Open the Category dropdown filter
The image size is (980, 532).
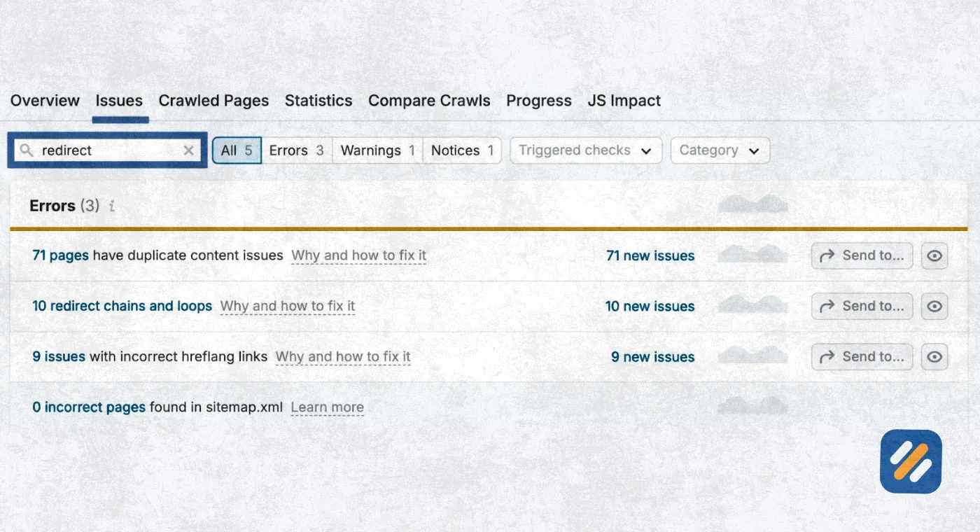(720, 150)
